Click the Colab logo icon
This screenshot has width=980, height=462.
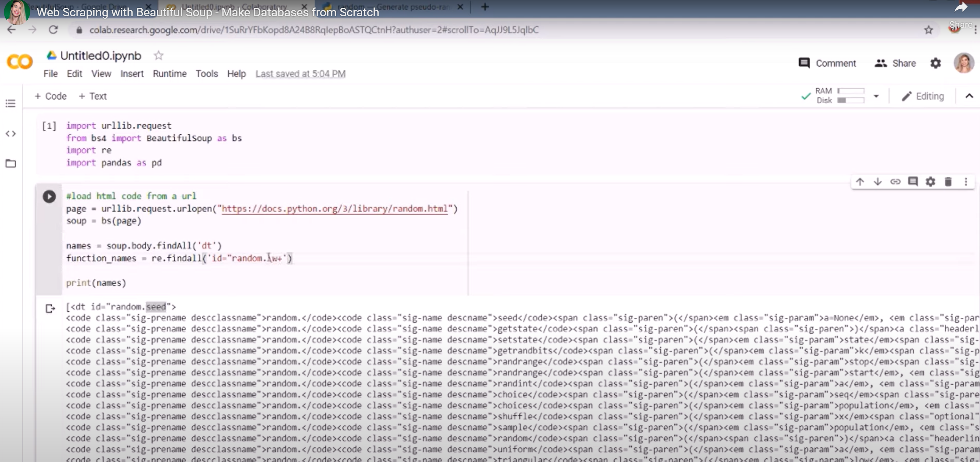pos(20,62)
